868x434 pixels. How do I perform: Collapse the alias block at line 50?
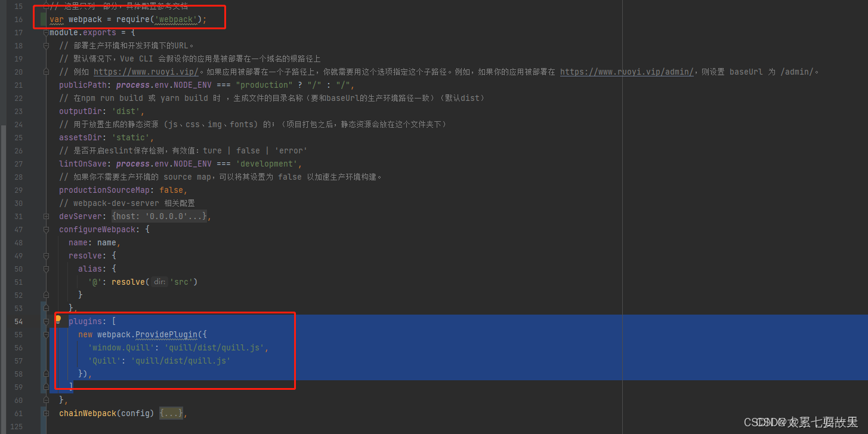click(x=46, y=269)
